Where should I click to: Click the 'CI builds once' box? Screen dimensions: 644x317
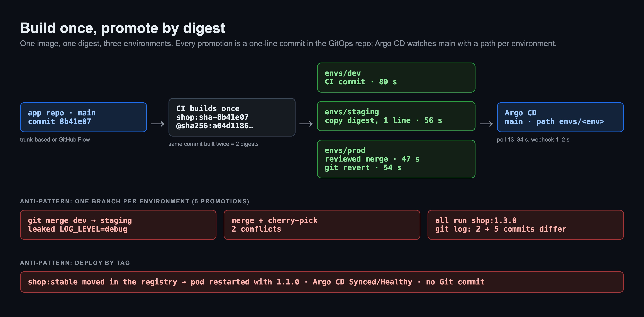[232, 117]
